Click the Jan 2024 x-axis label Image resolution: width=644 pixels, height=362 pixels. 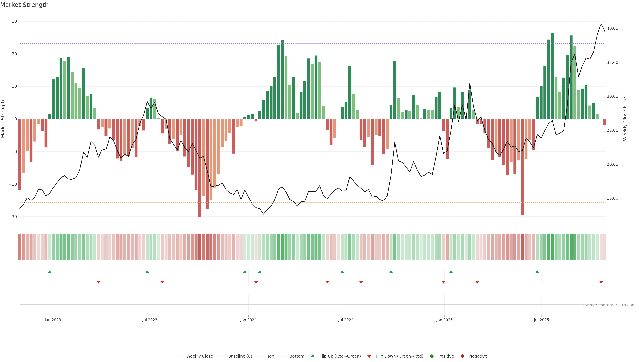point(248,320)
